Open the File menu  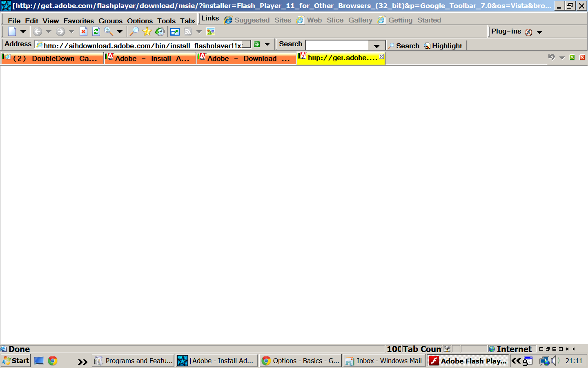14,20
